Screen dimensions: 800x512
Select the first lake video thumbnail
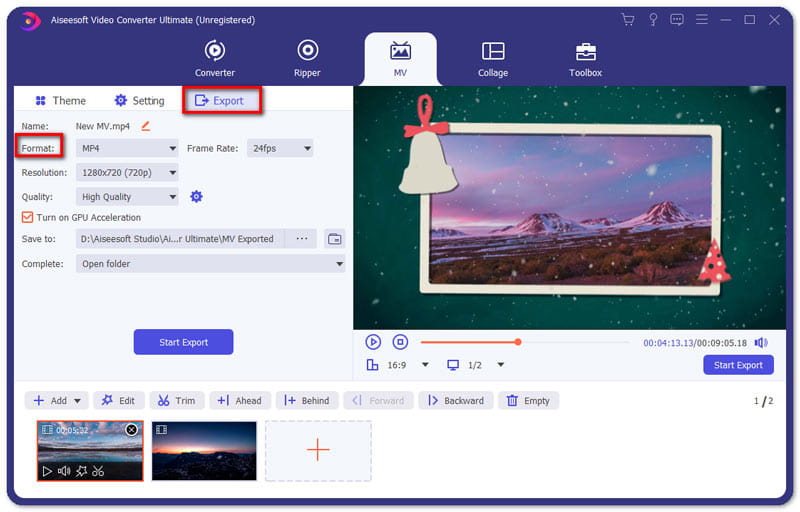pyautogui.click(x=90, y=451)
